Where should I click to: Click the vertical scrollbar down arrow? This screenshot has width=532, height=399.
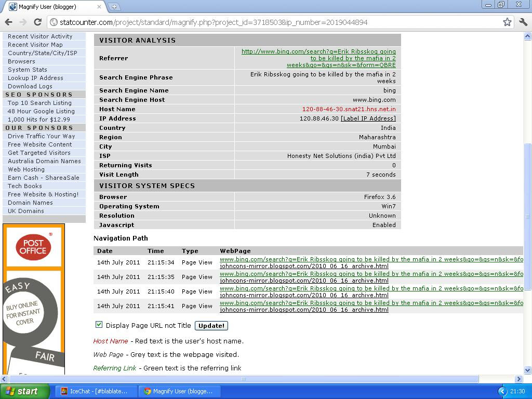point(528,370)
